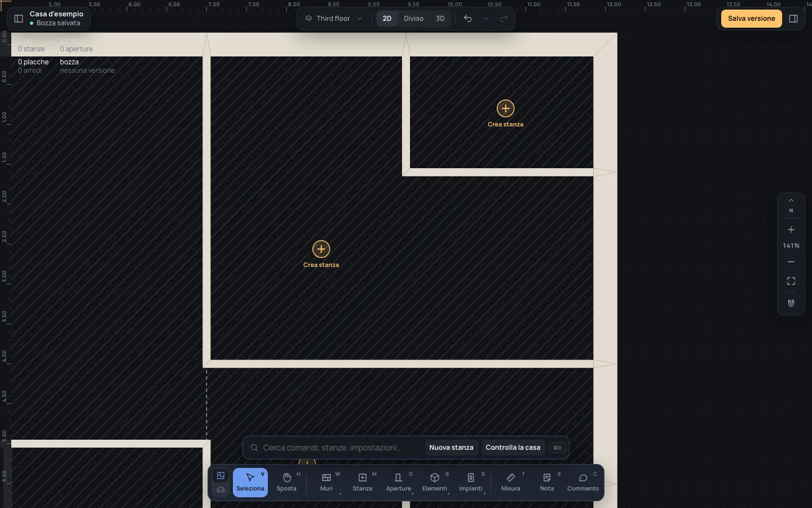Viewport: 812px width, 508px height.
Task: Switch to Diviso split view
Action: click(x=413, y=19)
